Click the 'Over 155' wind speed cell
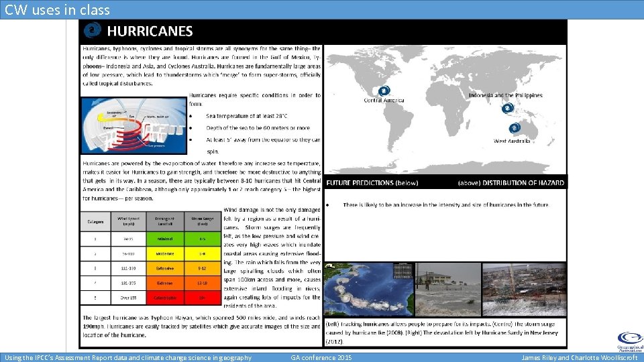This screenshot has height=362, width=644. point(128,298)
